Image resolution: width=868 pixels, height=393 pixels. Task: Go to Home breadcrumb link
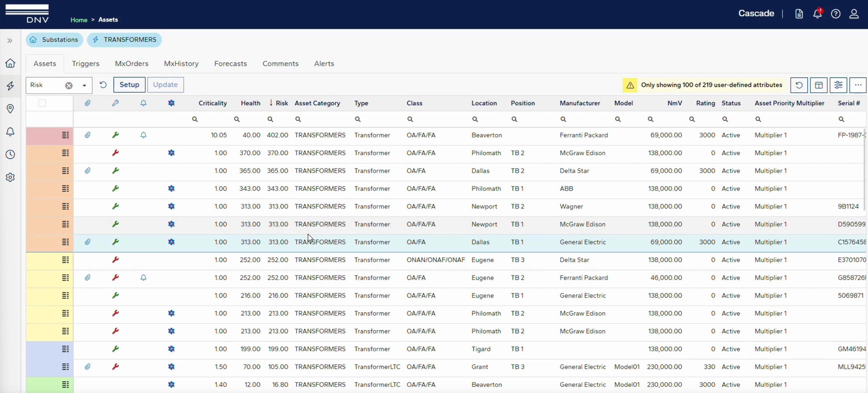79,20
